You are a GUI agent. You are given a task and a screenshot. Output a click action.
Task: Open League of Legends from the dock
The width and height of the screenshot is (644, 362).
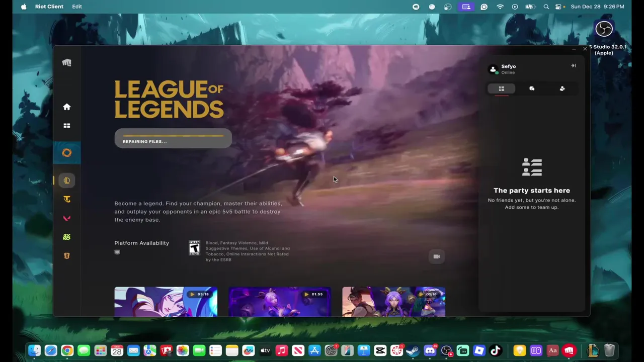point(593,350)
